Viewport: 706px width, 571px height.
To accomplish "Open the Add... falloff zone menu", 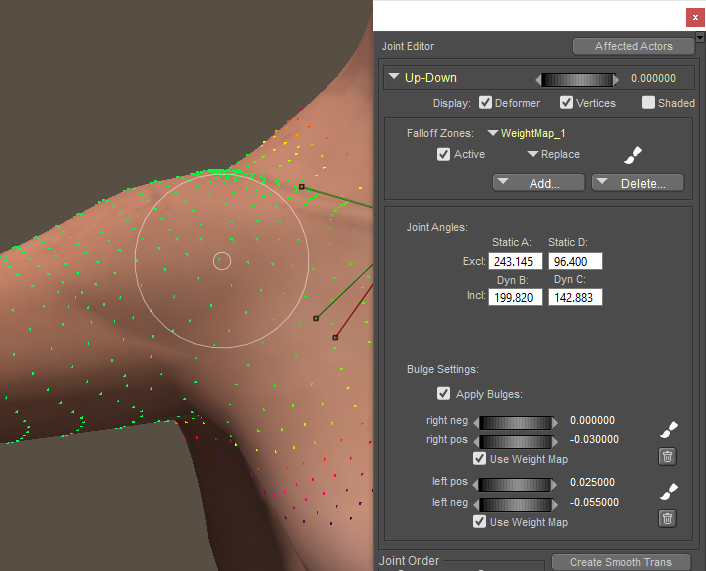I will 537,183.
